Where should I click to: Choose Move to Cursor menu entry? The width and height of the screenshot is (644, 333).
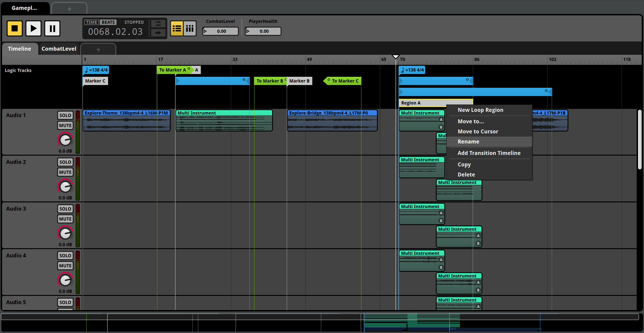[x=489, y=131]
